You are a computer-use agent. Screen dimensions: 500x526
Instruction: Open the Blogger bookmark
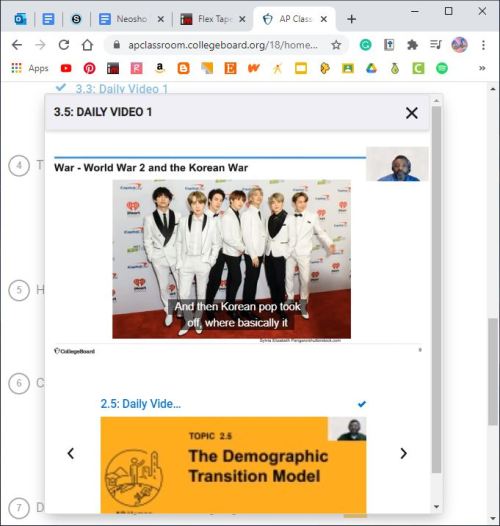coord(183,68)
